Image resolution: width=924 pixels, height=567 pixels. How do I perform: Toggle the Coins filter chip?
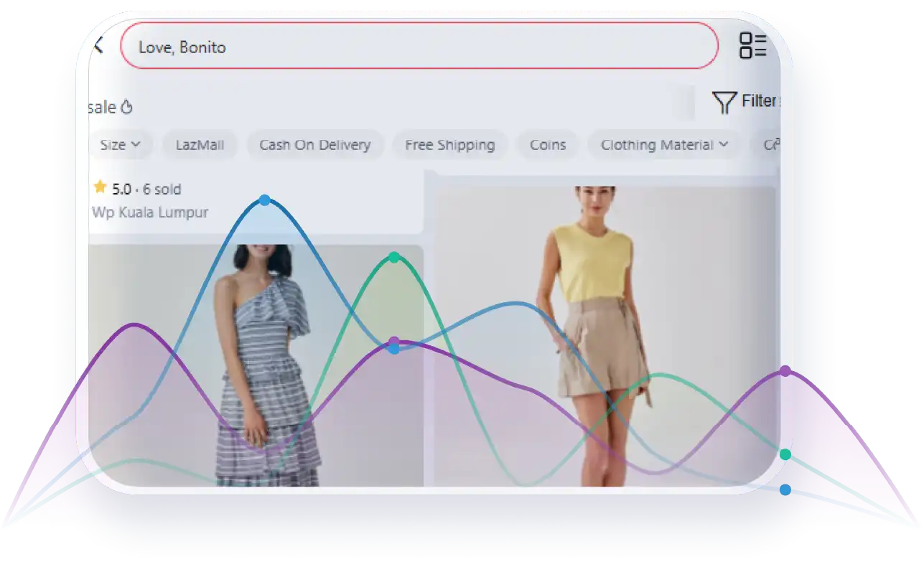(547, 145)
